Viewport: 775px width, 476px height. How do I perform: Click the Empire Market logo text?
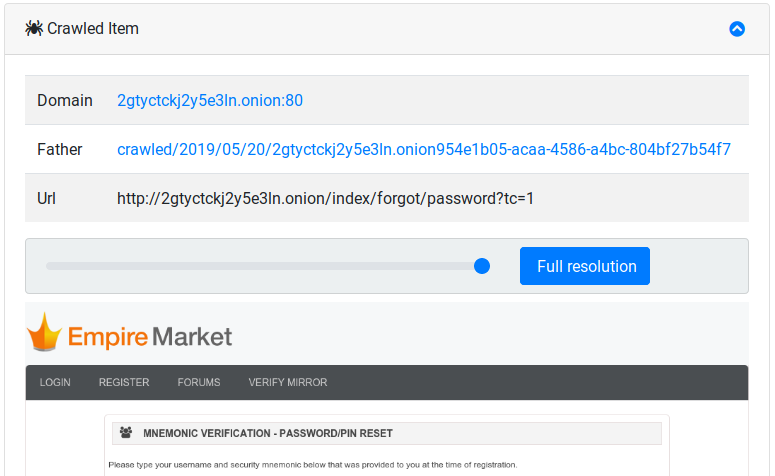[x=150, y=337]
